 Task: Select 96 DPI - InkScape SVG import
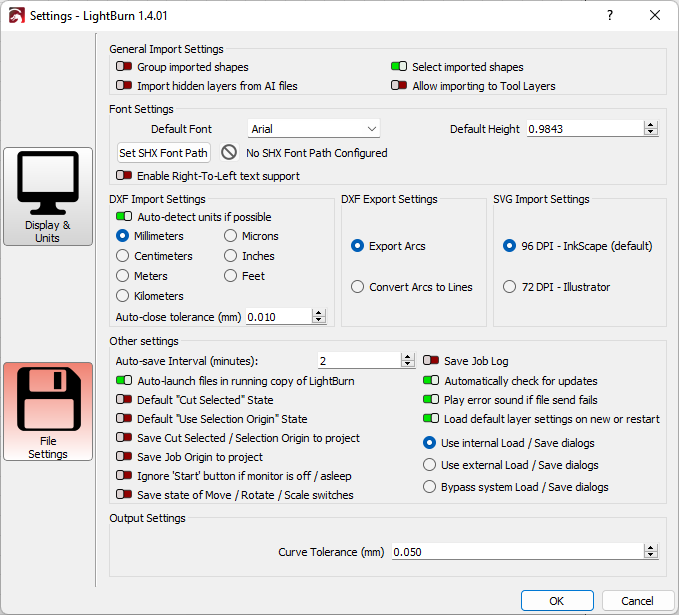[x=509, y=246]
